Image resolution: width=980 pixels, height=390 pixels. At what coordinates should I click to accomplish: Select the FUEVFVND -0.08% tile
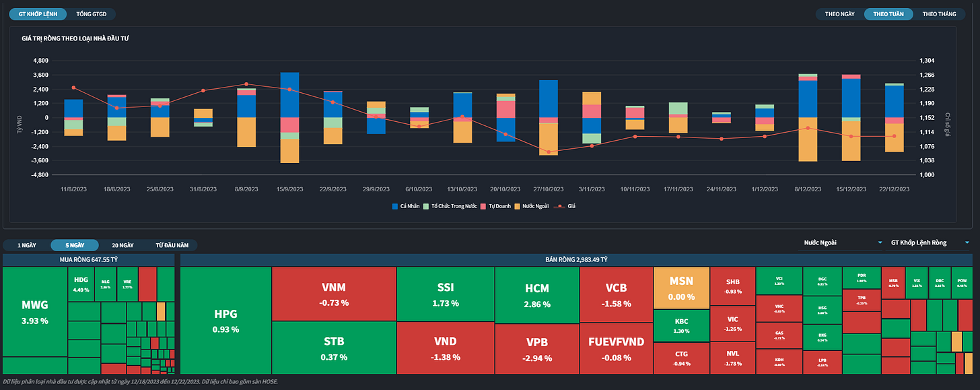[616, 349]
